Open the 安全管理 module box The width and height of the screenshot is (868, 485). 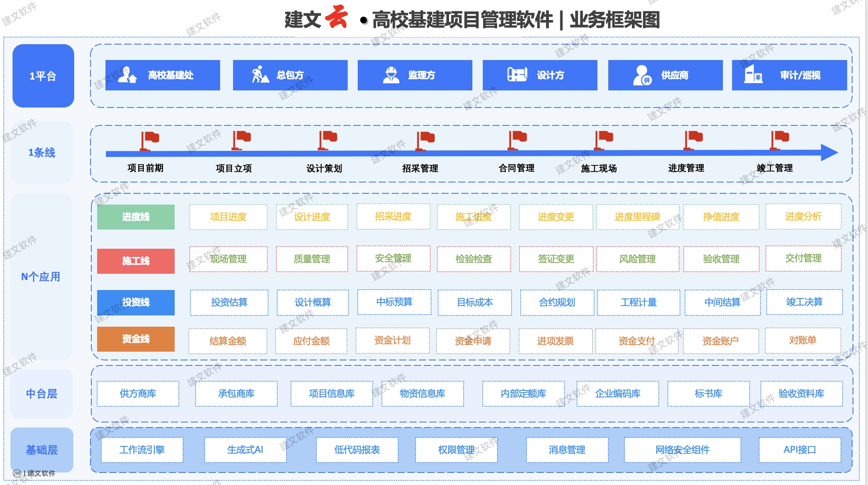(393, 258)
